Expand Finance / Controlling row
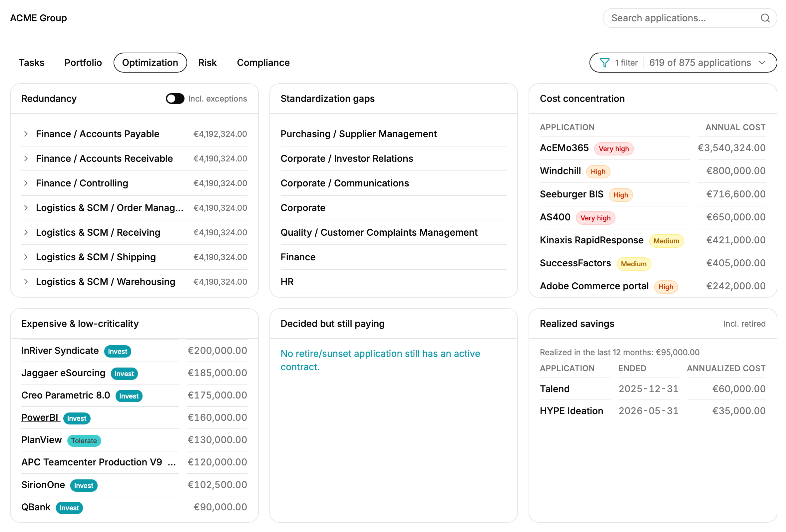 coord(26,183)
